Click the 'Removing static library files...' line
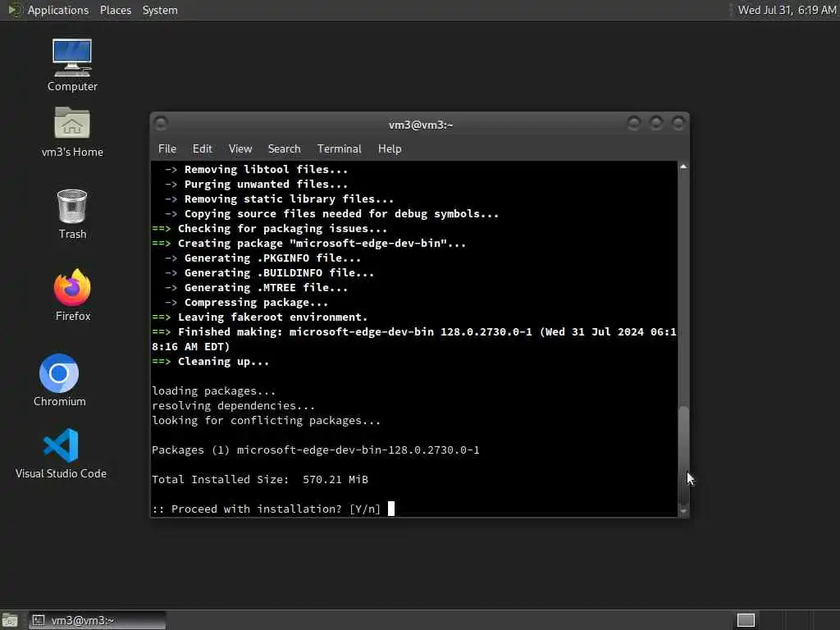Screen dimensions: 840x630 tap(279, 199)
